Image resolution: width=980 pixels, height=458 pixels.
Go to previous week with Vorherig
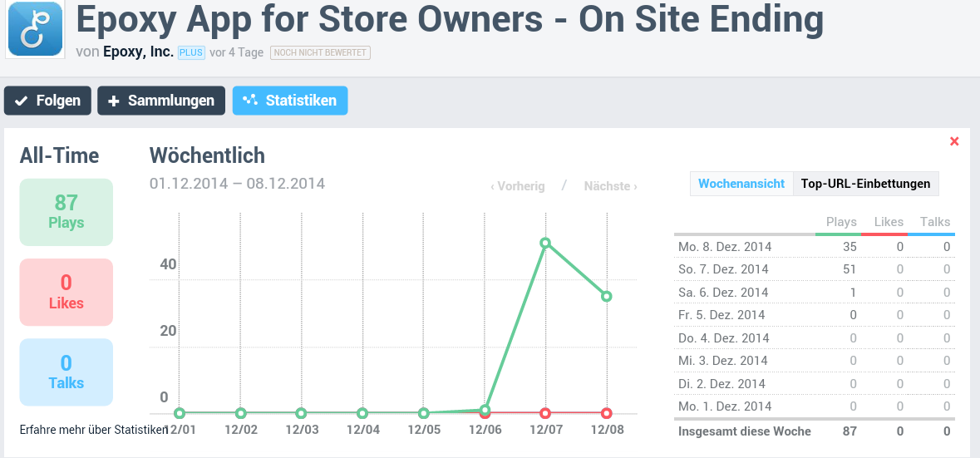point(517,186)
